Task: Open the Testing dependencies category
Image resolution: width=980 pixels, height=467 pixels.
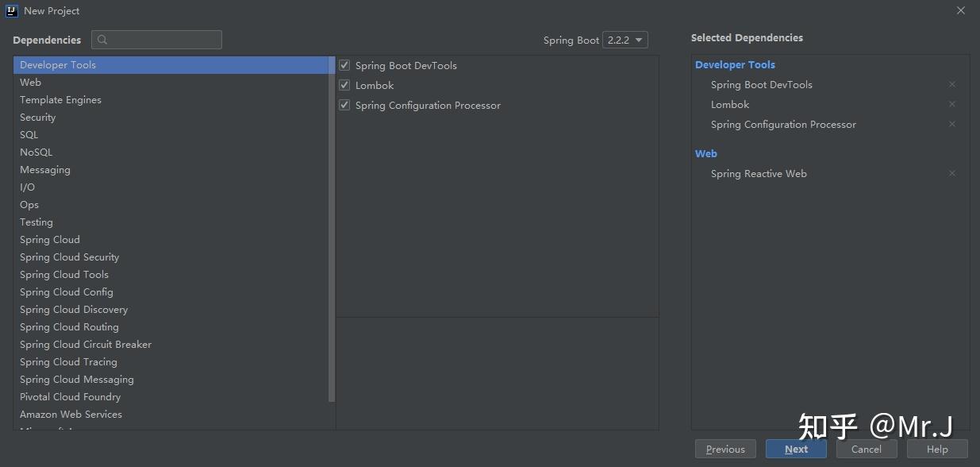Action: (x=37, y=222)
